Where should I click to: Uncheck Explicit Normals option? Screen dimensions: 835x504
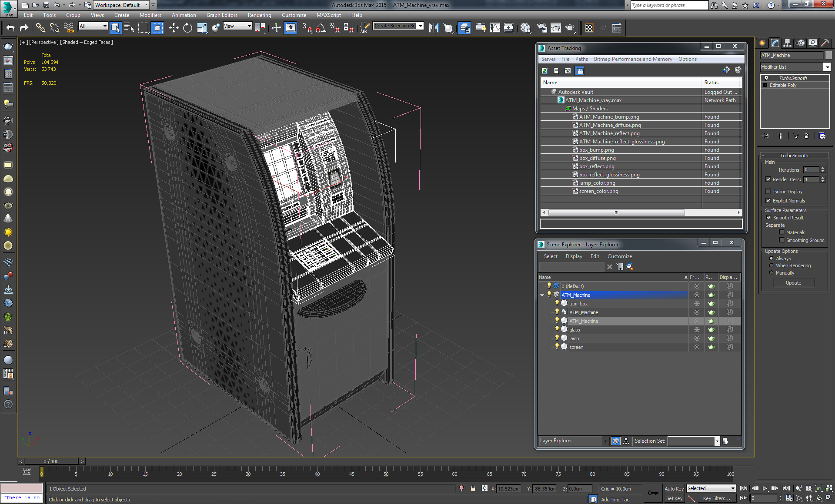coord(768,200)
